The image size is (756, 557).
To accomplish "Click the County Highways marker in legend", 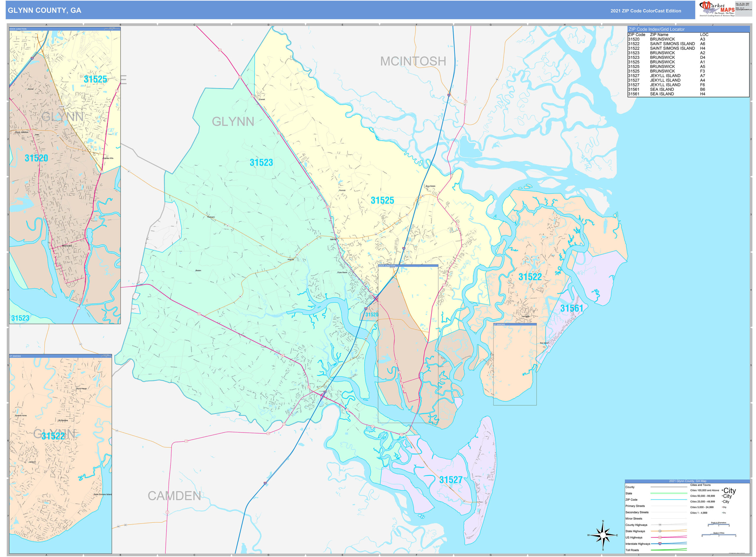I will (x=660, y=525).
